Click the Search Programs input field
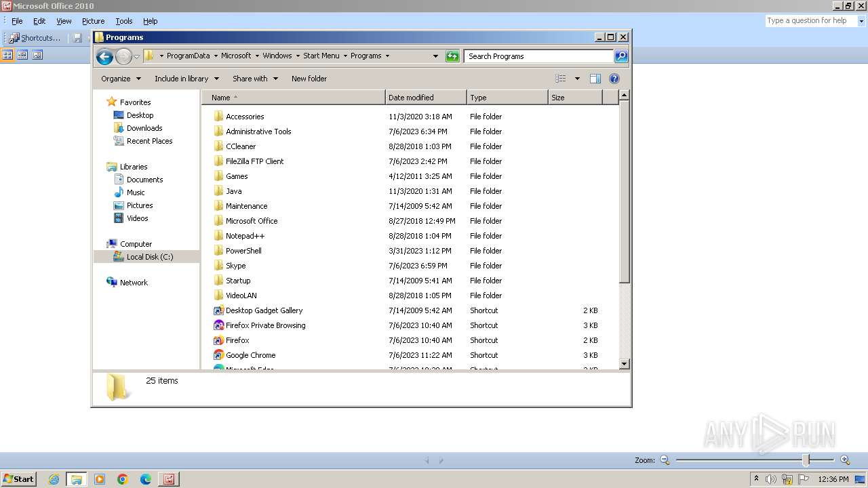Screen dimensions: 868x488 [x=539, y=56]
